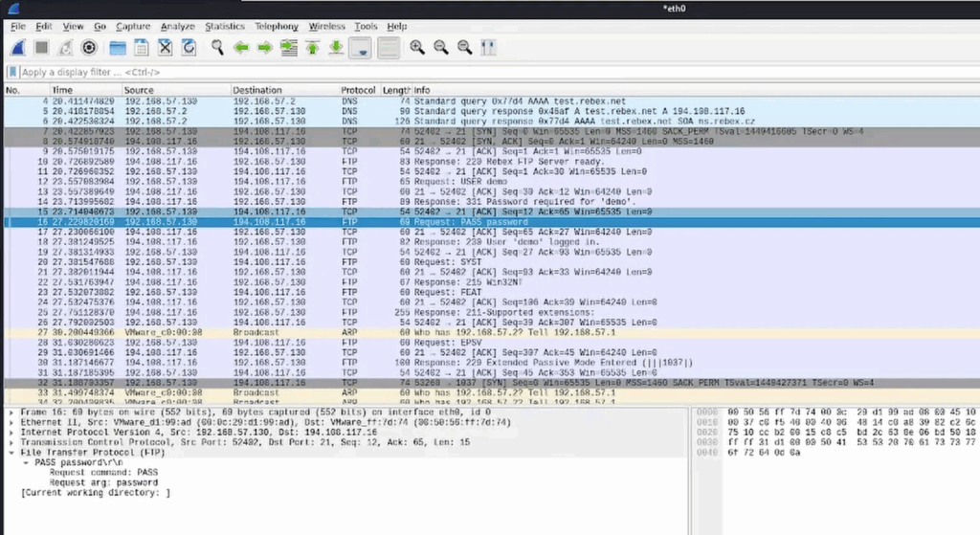Image resolution: width=980 pixels, height=535 pixels.
Task: Start capture with the shark fin icon
Action: click(18, 47)
